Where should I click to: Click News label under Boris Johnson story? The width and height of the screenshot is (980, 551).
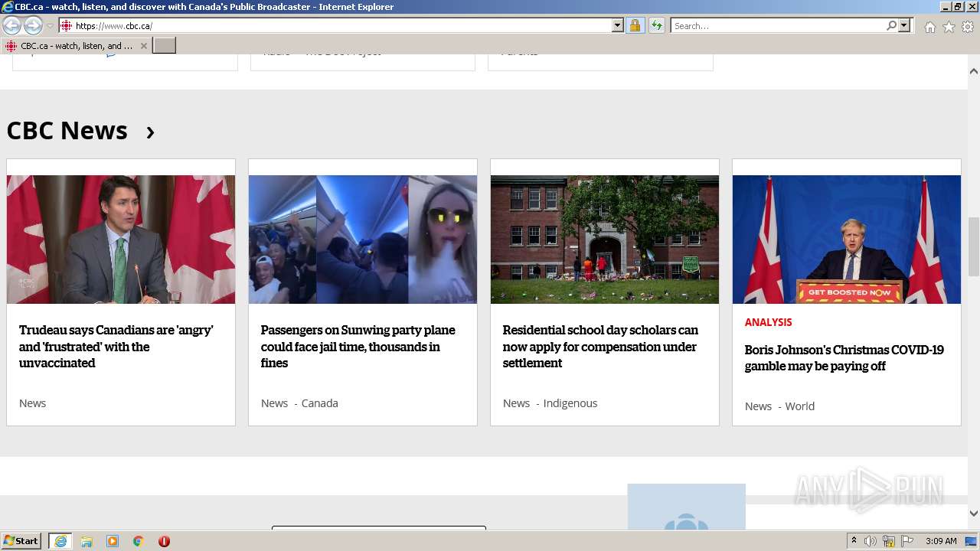[758, 406]
